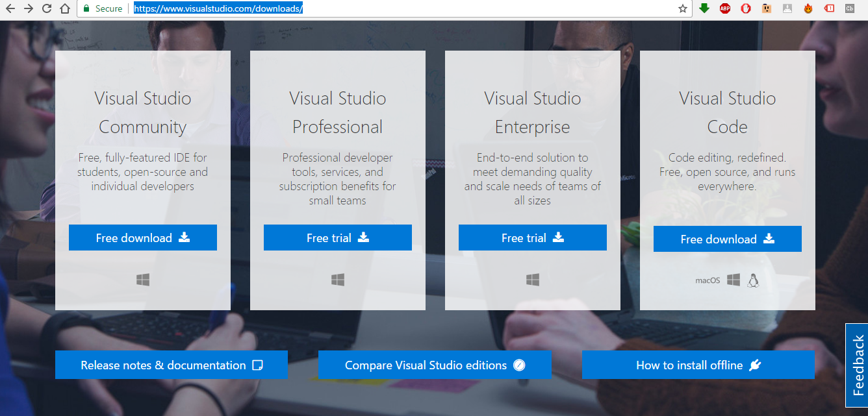Image resolution: width=868 pixels, height=416 pixels.
Task: Click the 'Code editing, redefined' description
Action: click(728, 172)
